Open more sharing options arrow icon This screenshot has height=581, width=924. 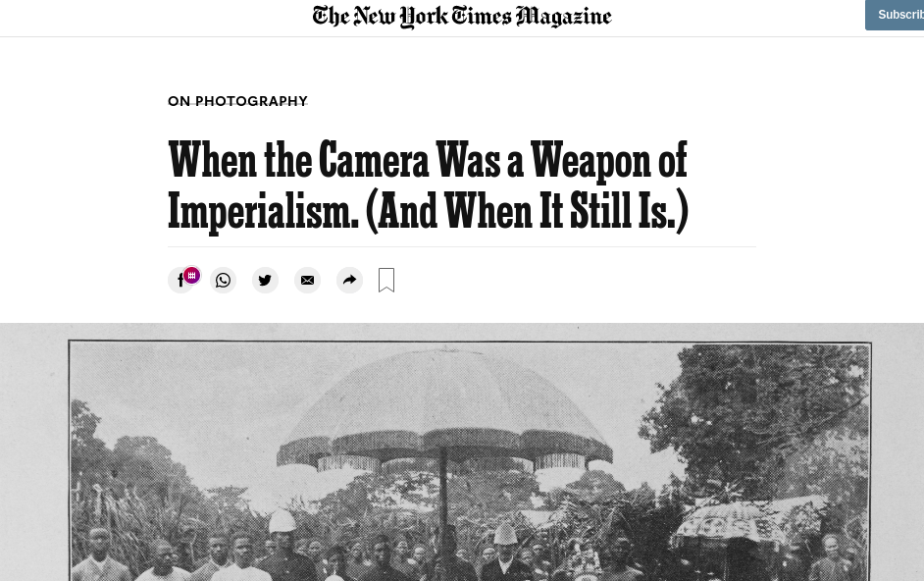pos(349,280)
